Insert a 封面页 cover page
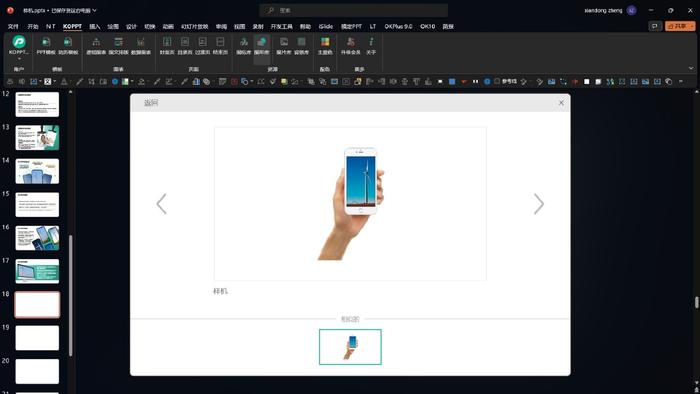 coord(167,45)
